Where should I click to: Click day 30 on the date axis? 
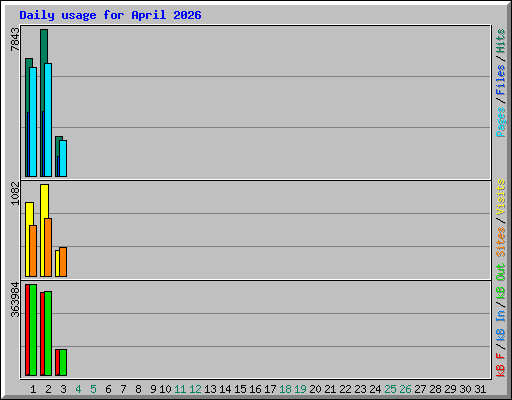pyautogui.click(x=465, y=389)
